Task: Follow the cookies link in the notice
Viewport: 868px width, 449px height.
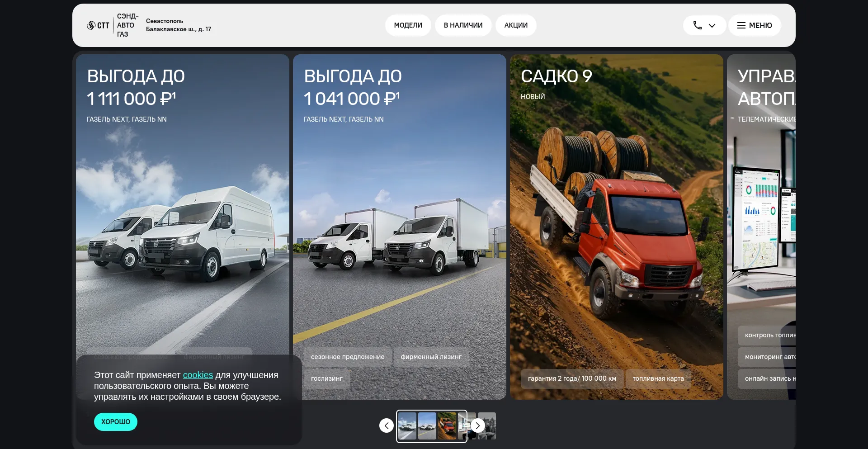Action: 198,375
